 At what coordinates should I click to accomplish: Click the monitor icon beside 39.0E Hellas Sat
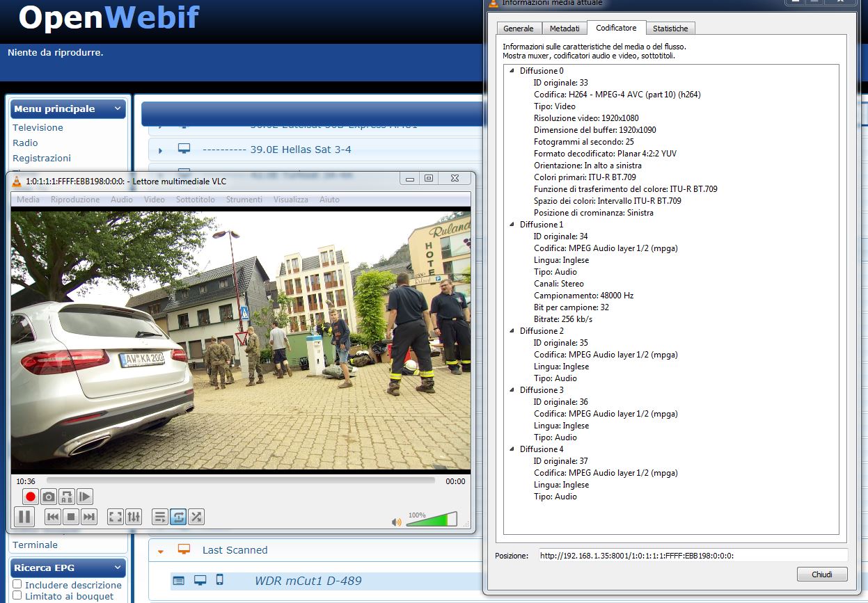click(184, 149)
